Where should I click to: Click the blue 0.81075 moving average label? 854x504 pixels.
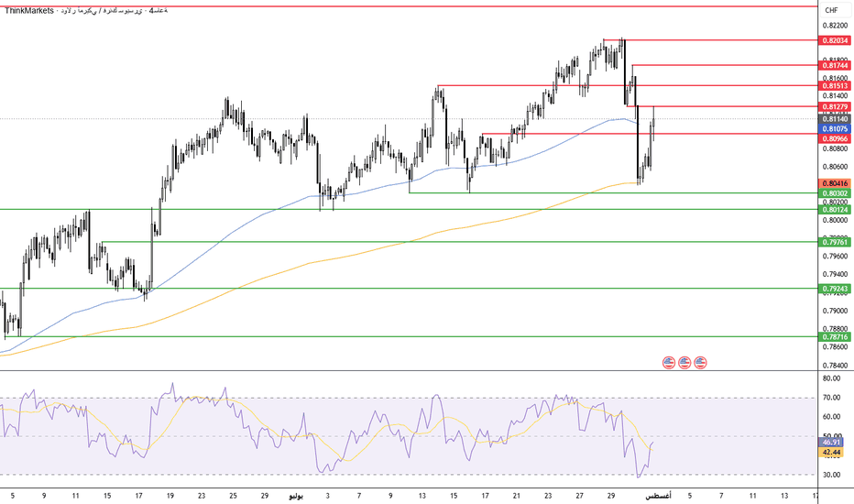(x=835, y=129)
